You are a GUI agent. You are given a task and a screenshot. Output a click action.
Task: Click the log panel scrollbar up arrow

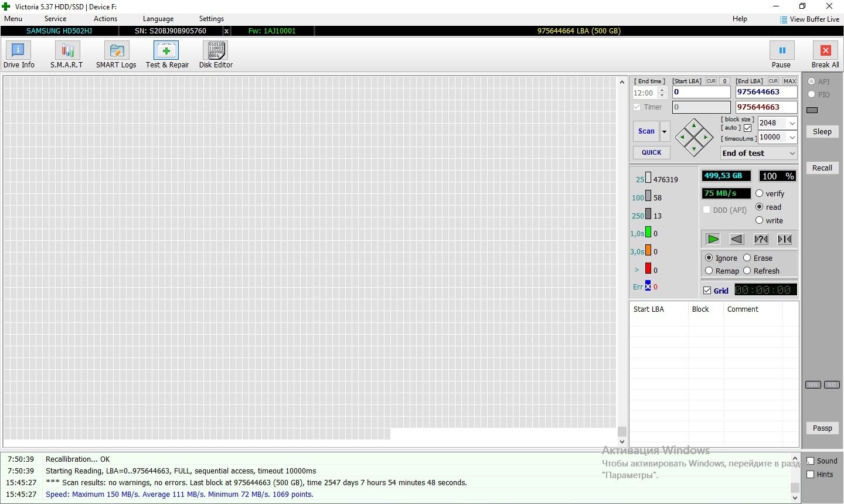[795, 458]
